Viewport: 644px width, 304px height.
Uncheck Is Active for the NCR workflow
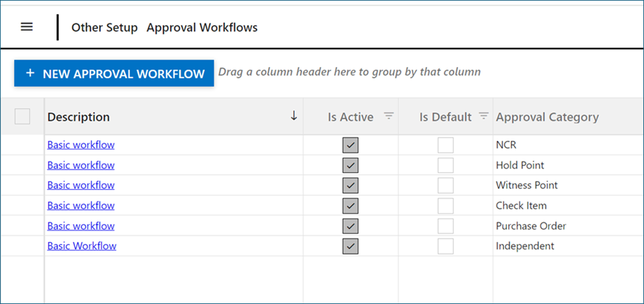click(351, 146)
